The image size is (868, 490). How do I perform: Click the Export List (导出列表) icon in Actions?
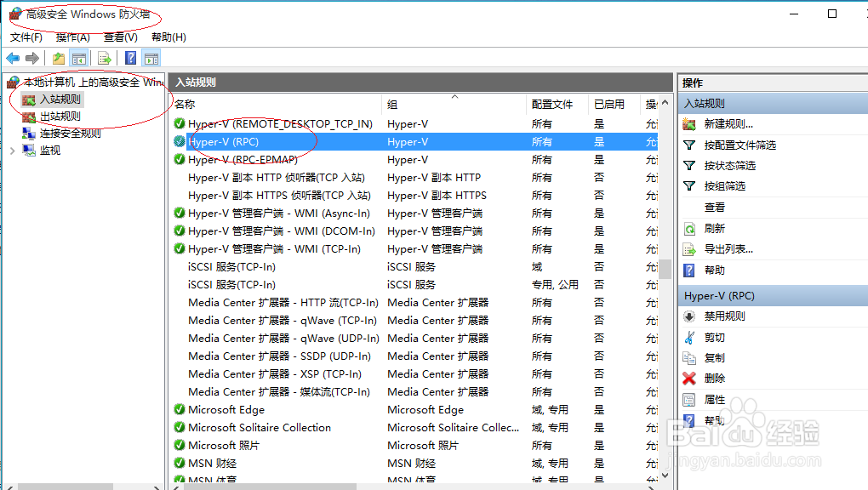point(689,250)
